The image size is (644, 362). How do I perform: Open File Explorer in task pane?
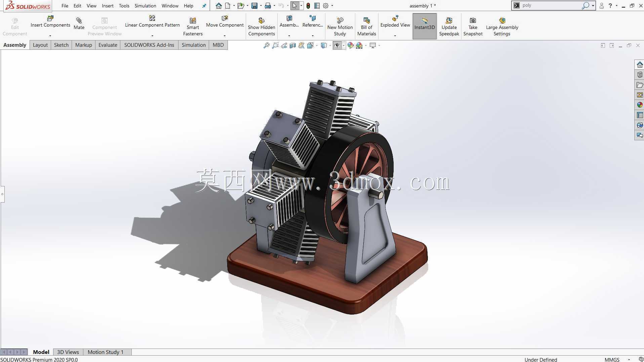tap(640, 85)
